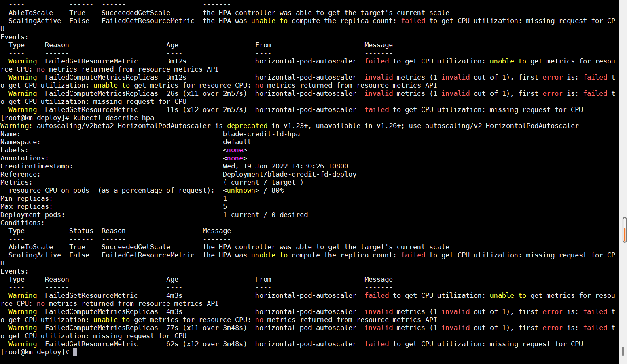This screenshot has height=364, width=627.
Task: Click the metric value "<unknown> / 80%"
Action: (253, 190)
